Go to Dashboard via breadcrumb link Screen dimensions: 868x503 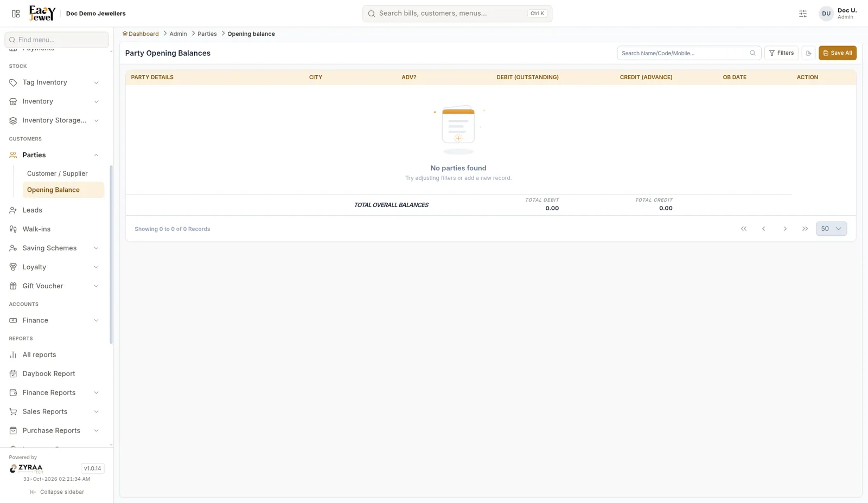click(x=141, y=34)
